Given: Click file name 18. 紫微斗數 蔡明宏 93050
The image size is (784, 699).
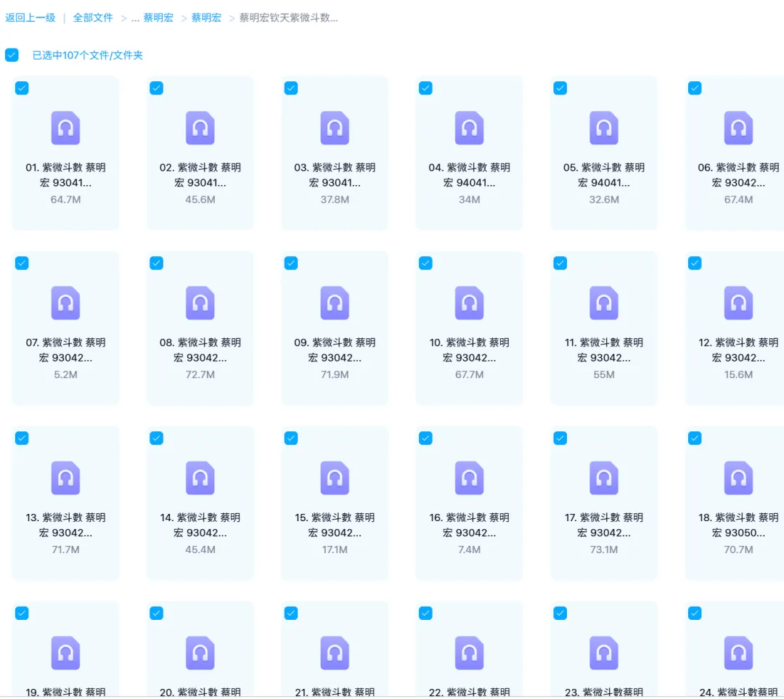Looking at the screenshot, I should tap(738, 525).
